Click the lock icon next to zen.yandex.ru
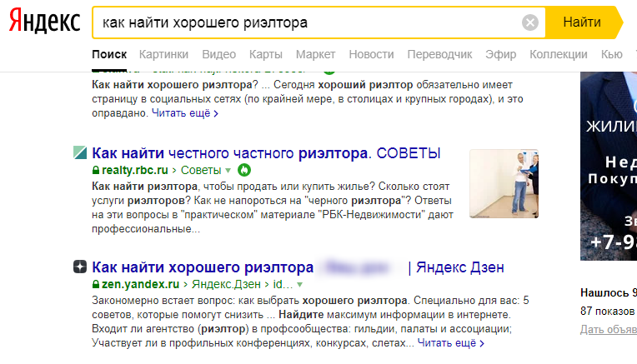 [x=96, y=285]
